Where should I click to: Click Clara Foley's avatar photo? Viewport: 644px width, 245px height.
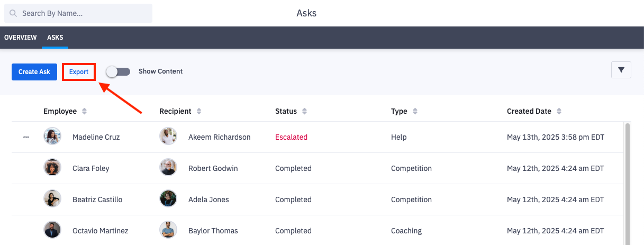(x=52, y=168)
